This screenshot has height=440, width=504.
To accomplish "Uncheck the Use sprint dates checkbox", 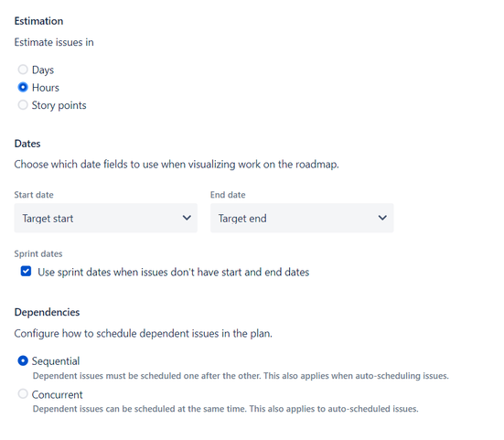I will coord(26,272).
